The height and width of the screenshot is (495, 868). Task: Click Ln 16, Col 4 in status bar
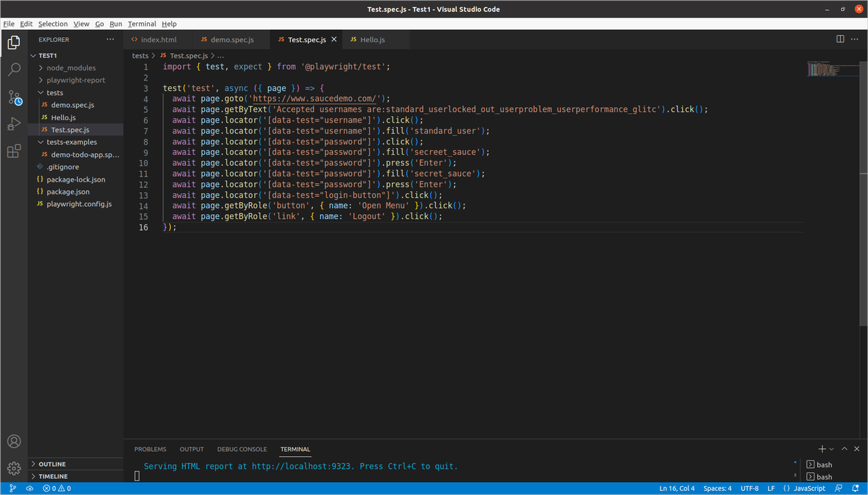pos(677,488)
